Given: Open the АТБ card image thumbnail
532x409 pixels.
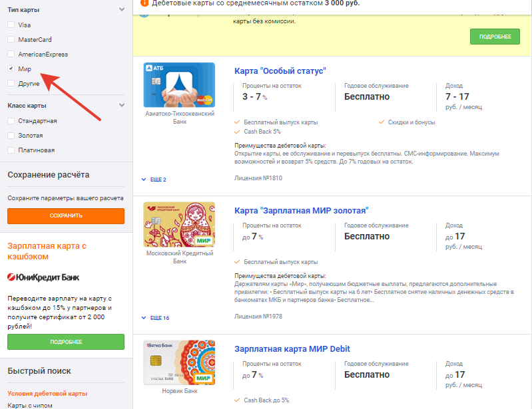Looking at the screenshot, I should (x=179, y=84).
